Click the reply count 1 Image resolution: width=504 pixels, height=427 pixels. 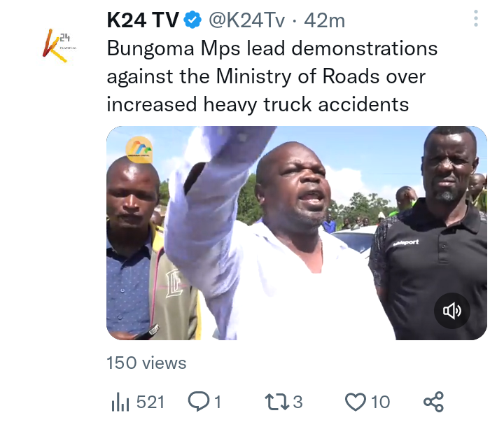[218, 402]
